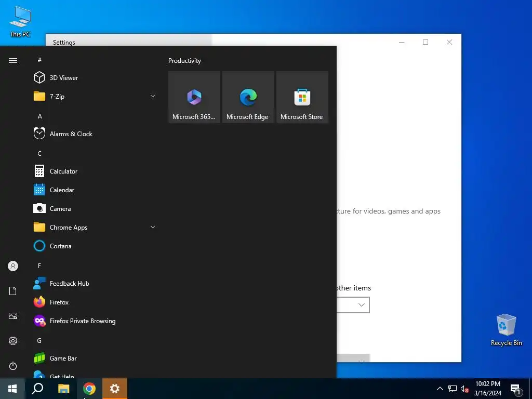Click the Windows Start button
The width and height of the screenshot is (532, 399).
coord(12,389)
